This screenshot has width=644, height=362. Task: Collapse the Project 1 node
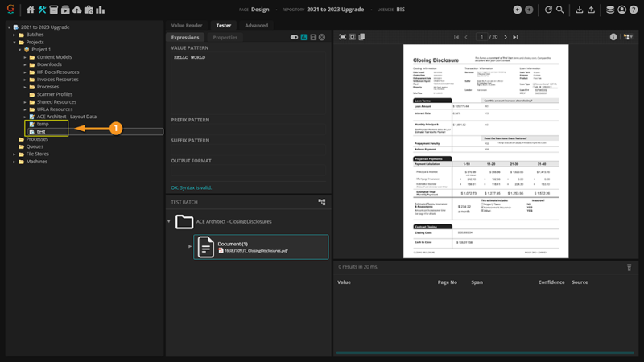point(19,50)
